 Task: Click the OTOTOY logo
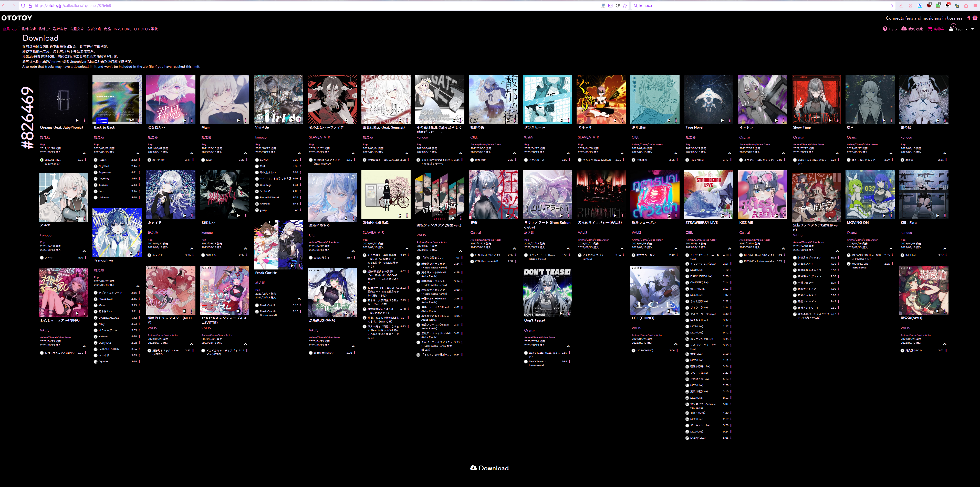click(x=17, y=18)
